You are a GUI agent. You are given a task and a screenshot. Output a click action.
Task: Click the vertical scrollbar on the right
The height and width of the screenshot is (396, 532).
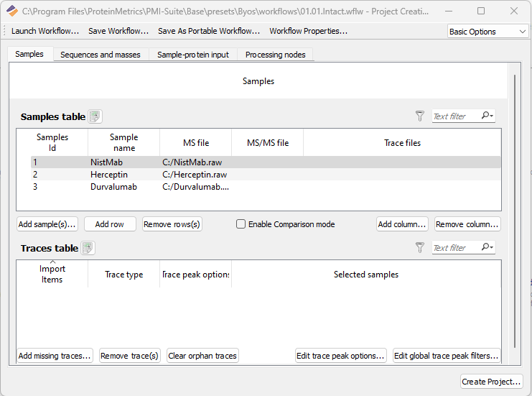514,216
